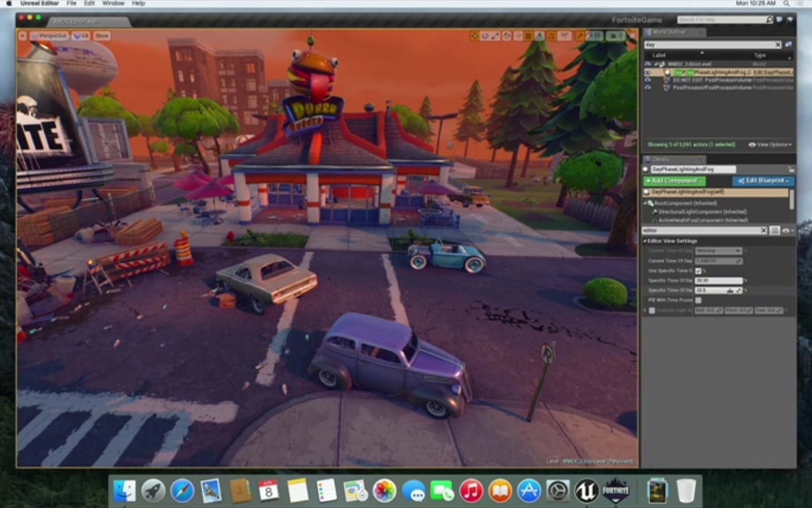The width and height of the screenshot is (812, 508).
Task: Open viewport options arrow at top-left
Action: pyautogui.click(x=22, y=36)
